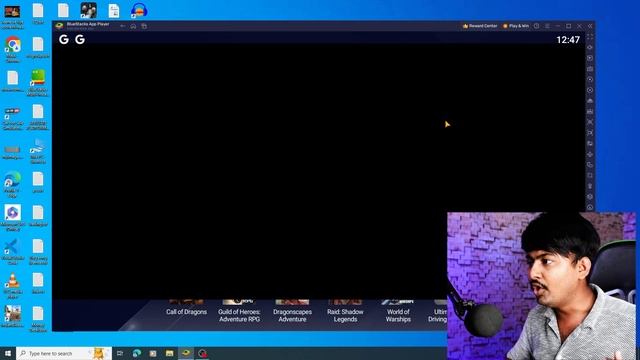Open BlueStacks help question-mark icon
640x360 pixels.
click(536, 26)
